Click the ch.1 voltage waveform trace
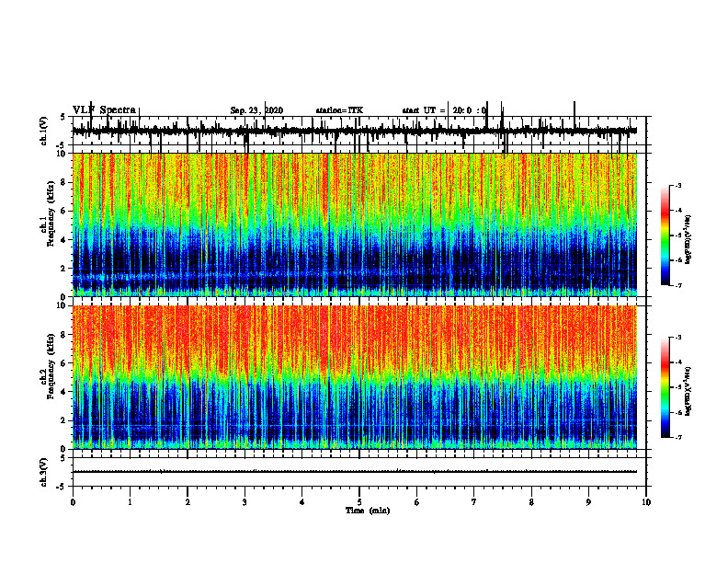Screen dimensions: 728x563 pyautogui.click(x=355, y=131)
